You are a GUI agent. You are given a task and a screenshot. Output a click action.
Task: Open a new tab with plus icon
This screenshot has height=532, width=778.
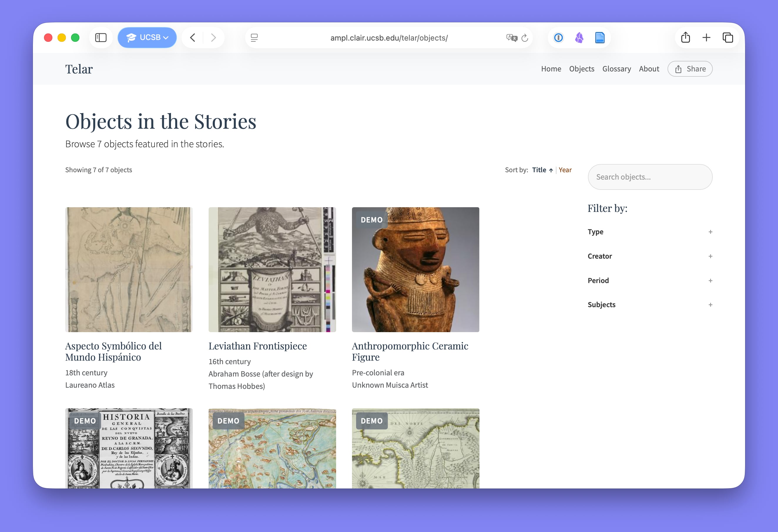[706, 38]
